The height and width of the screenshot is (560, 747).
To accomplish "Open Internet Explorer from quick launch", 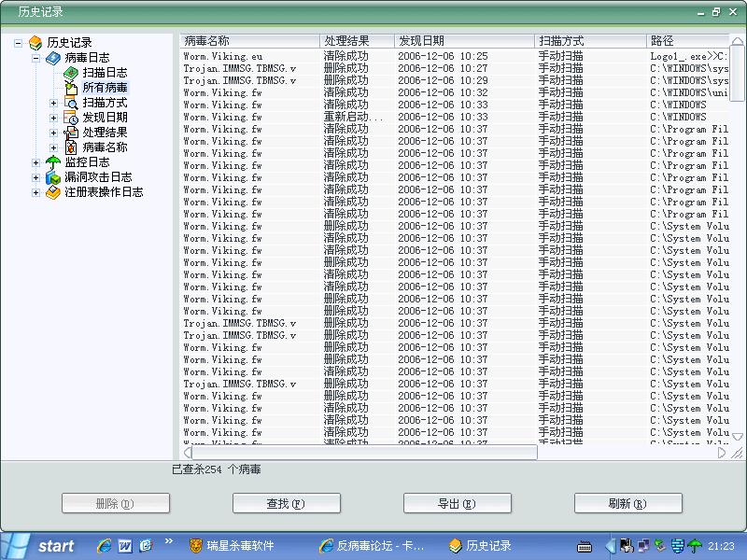I will [x=105, y=546].
